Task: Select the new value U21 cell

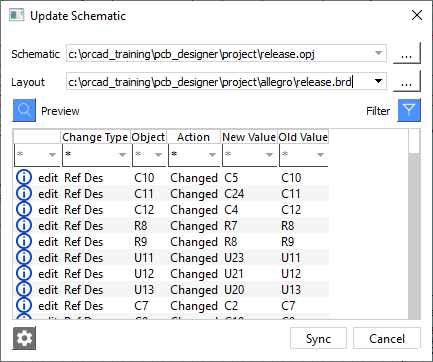Action: click(x=234, y=274)
